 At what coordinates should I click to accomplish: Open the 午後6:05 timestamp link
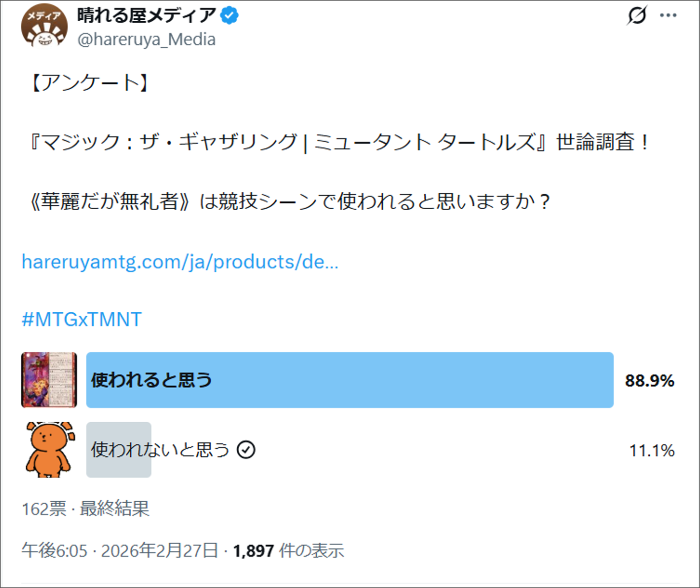pos(54,551)
